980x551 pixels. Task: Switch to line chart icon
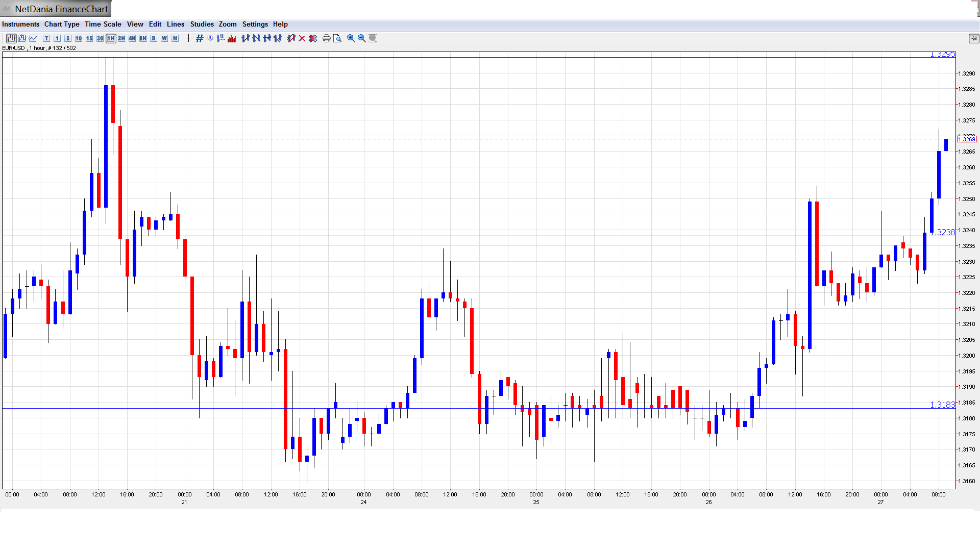click(x=33, y=38)
